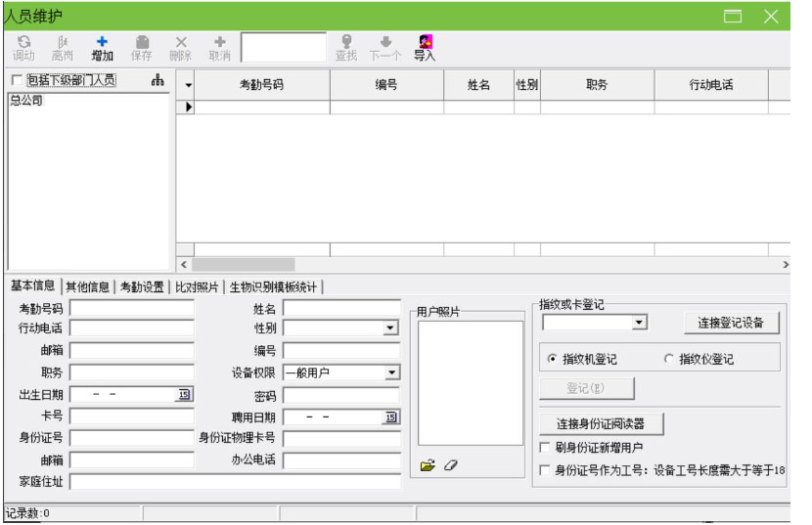Viewport: 812px width, 525px height.
Task: Expand the 设备权限 dropdown
Action: [x=391, y=372]
